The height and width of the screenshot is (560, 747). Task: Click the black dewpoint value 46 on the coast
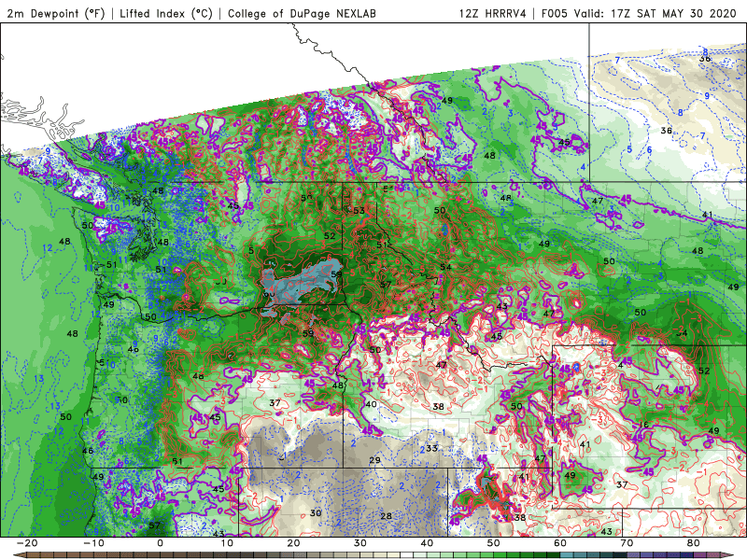tap(88, 451)
